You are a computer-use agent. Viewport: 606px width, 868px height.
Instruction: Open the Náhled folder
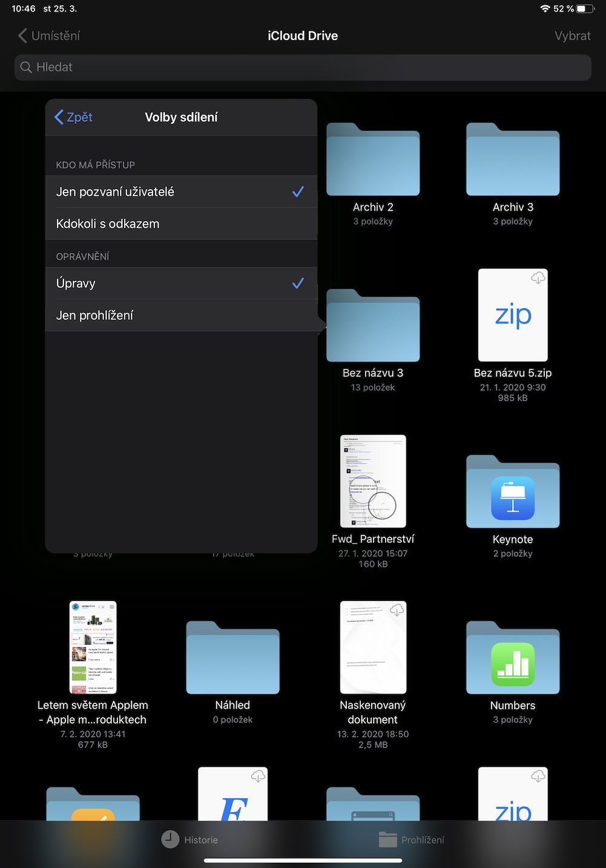233,657
